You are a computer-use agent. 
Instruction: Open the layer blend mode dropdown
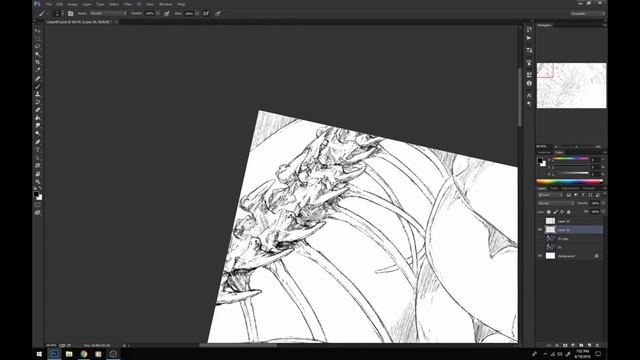click(556, 203)
